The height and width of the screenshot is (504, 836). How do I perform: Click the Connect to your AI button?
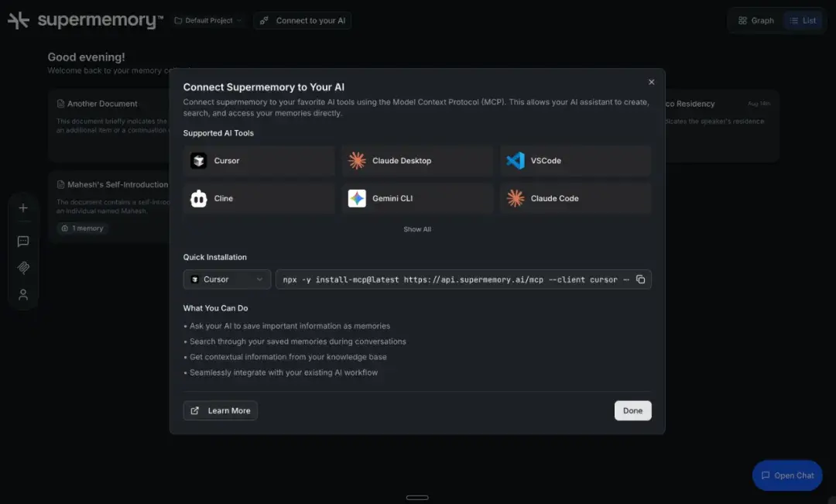click(303, 20)
